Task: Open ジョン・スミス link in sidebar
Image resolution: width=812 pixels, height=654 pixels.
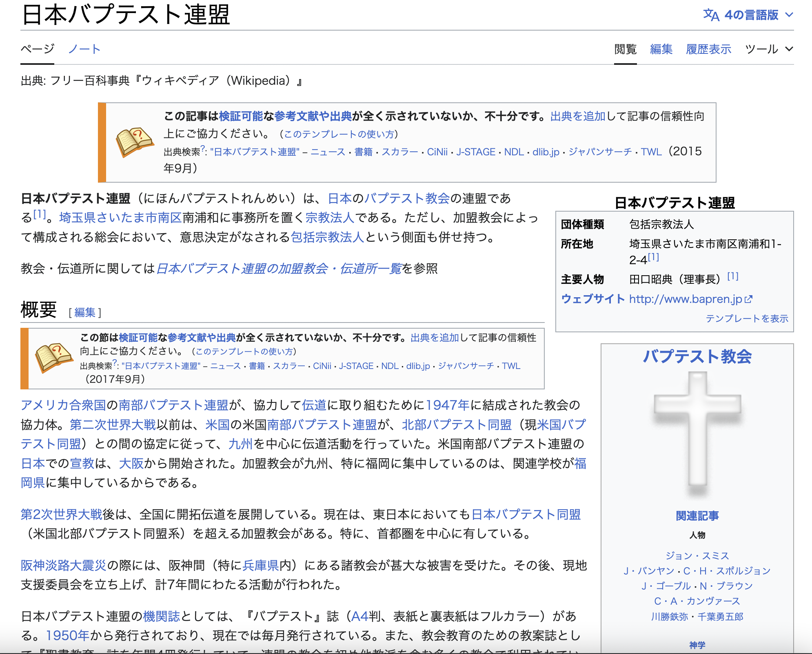Action: [697, 556]
